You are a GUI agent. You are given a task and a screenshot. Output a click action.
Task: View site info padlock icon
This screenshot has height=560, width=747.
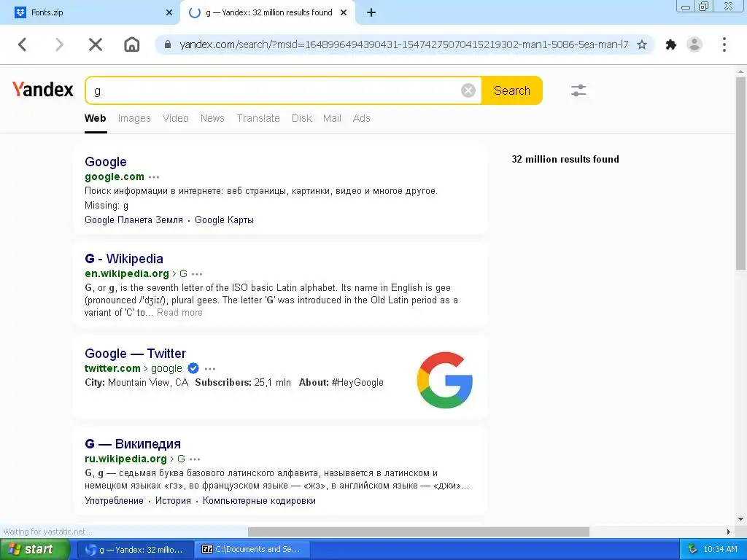(168, 44)
